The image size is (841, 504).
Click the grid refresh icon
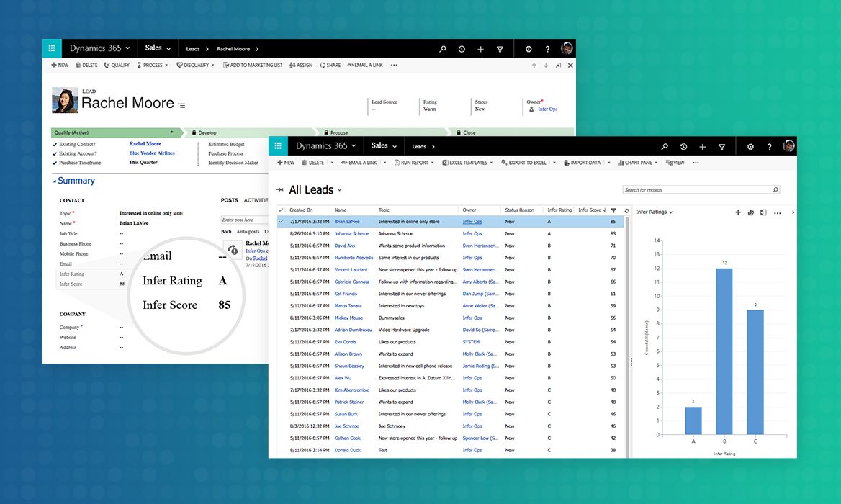coord(626,210)
